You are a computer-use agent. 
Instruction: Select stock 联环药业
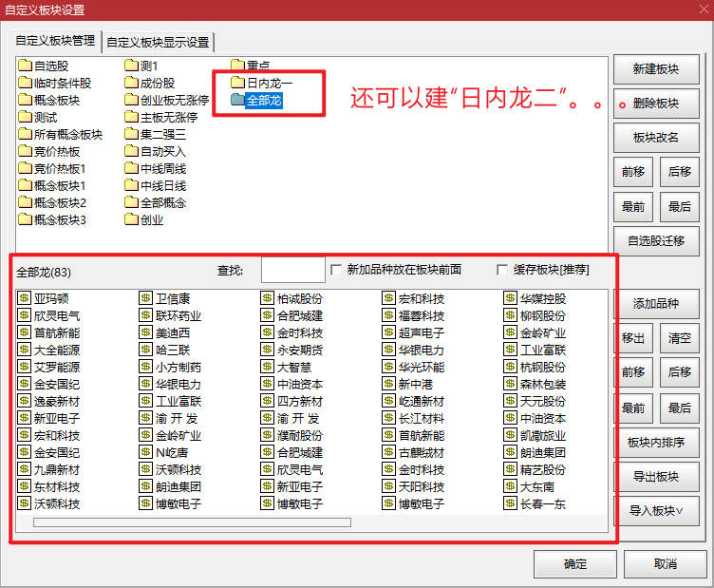click(178, 315)
